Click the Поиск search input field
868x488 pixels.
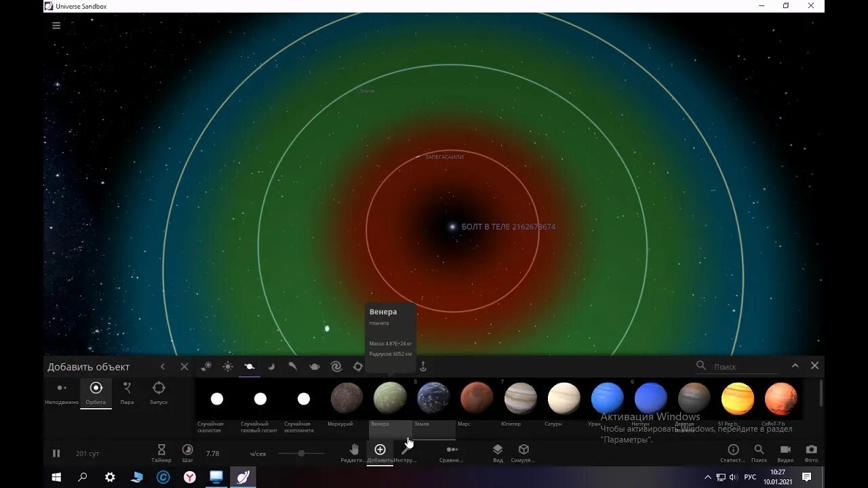tap(746, 367)
